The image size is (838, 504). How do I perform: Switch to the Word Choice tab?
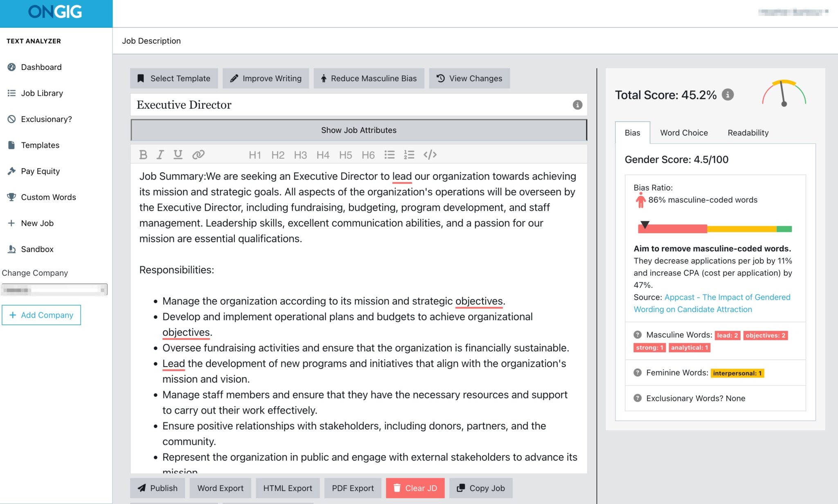click(684, 133)
